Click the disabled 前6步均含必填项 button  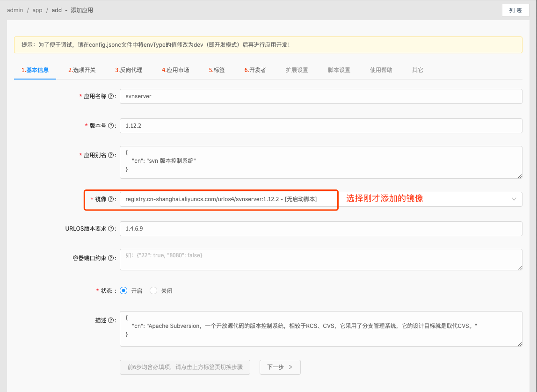[x=185, y=367]
